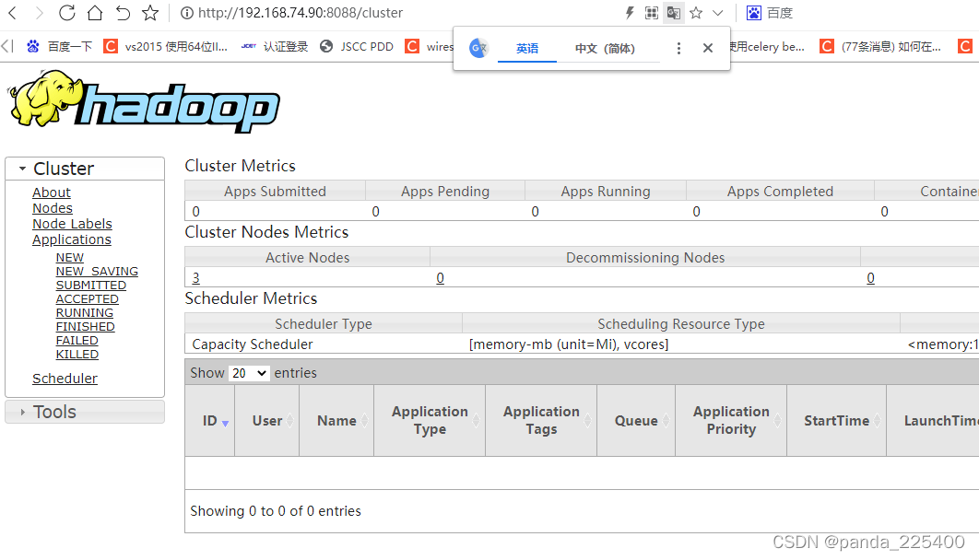Click the lightning speed-mode icon
Screen dimensions: 979x560
(x=630, y=13)
